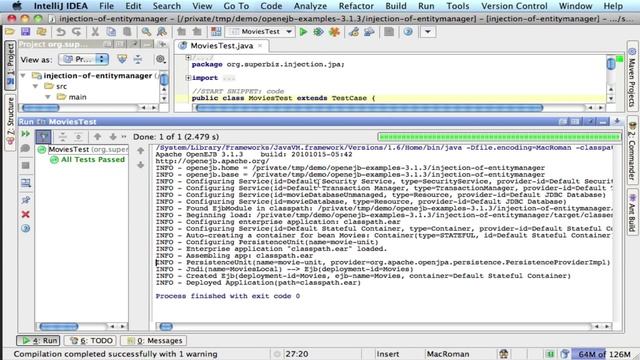Open the toolbar overflow dropdown arrow

(428, 32)
